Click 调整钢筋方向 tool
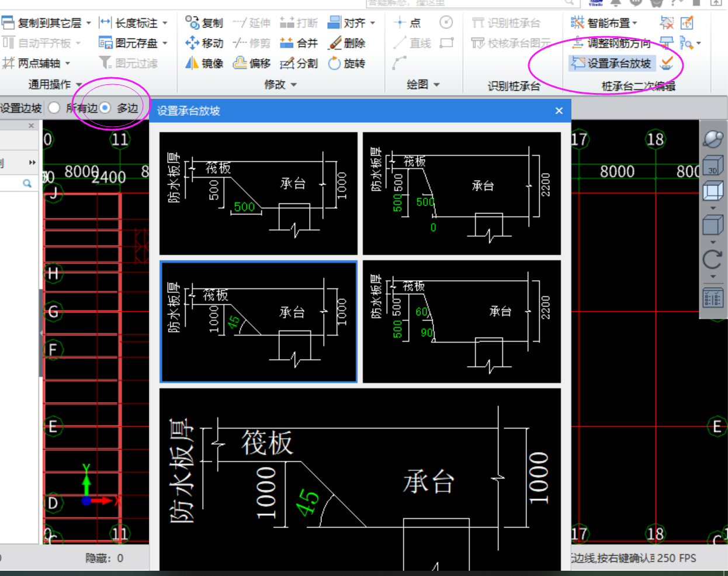The width and height of the screenshot is (728, 576). [611, 43]
